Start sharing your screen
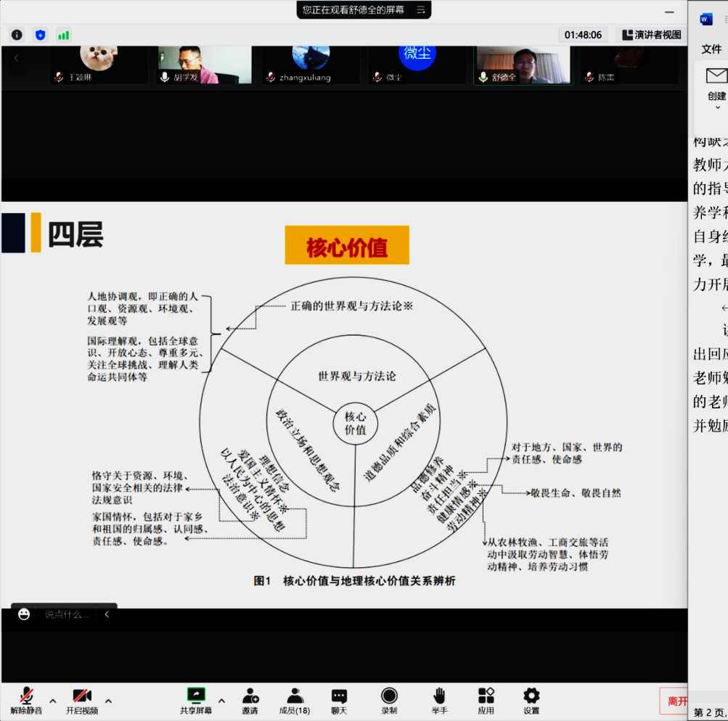728x721 pixels. (196, 701)
